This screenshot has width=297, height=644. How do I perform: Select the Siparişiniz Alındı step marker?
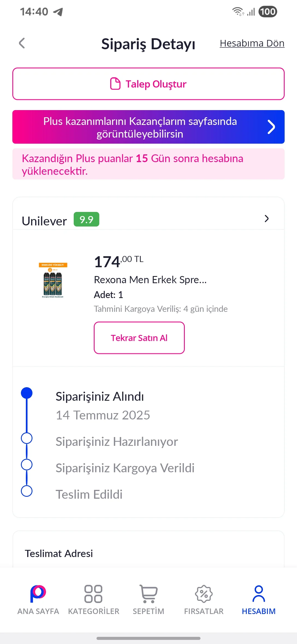[x=27, y=393]
